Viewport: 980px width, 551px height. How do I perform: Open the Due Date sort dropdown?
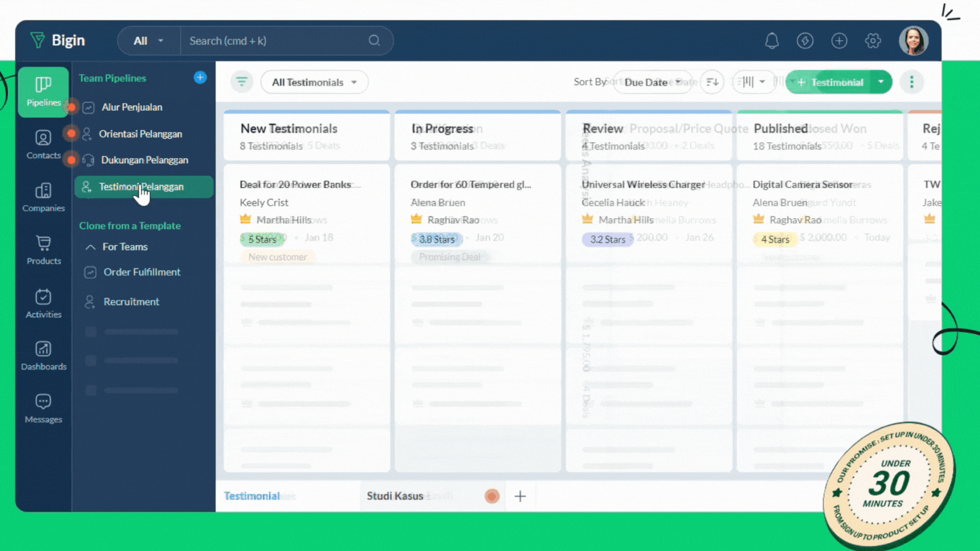click(x=652, y=82)
